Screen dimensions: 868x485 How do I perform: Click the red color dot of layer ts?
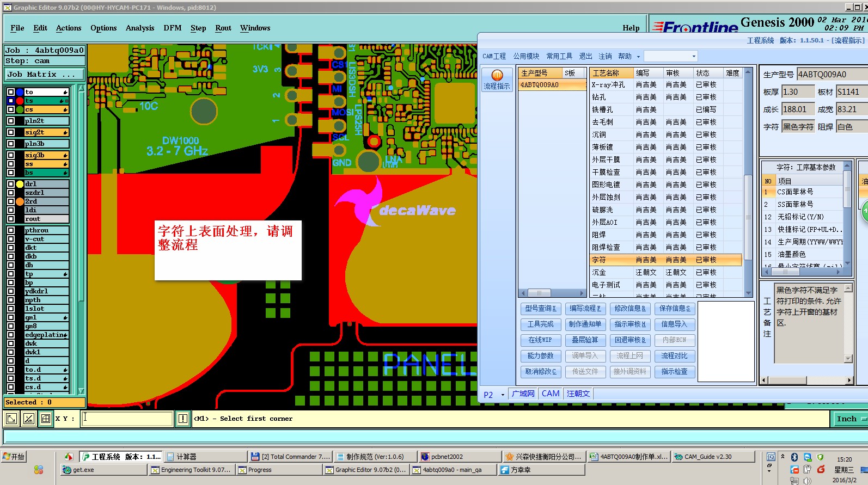pyautogui.click(x=20, y=101)
